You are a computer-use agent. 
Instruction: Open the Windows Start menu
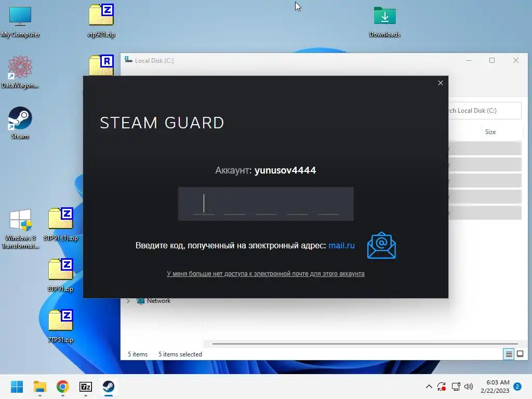pos(17,387)
